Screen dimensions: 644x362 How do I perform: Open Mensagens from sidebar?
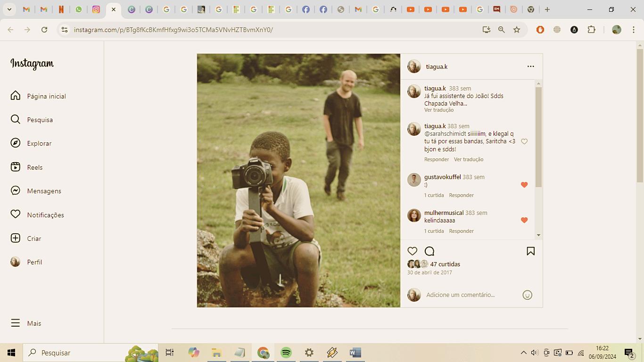coord(36,191)
